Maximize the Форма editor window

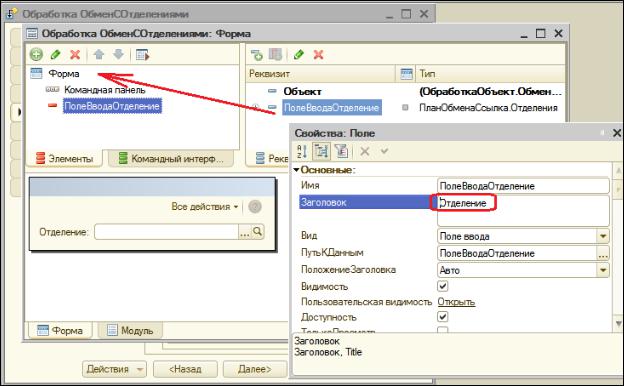pyautogui.click(x=540, y=33)
